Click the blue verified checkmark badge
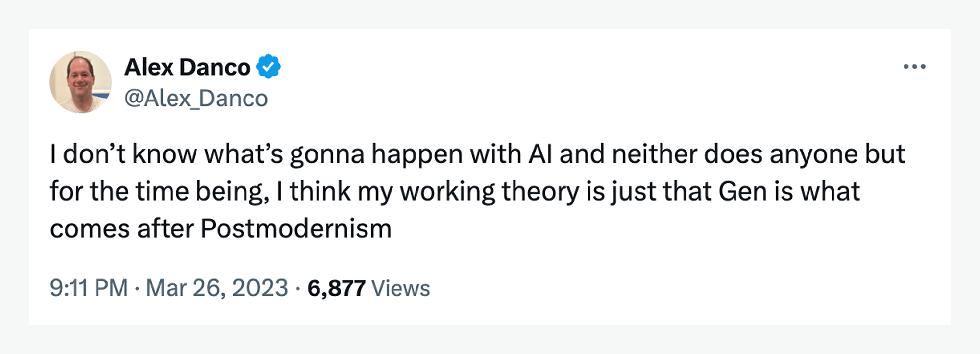Image resolution: width=980 pixels, height=354 pixels. [x=269, y=67]
